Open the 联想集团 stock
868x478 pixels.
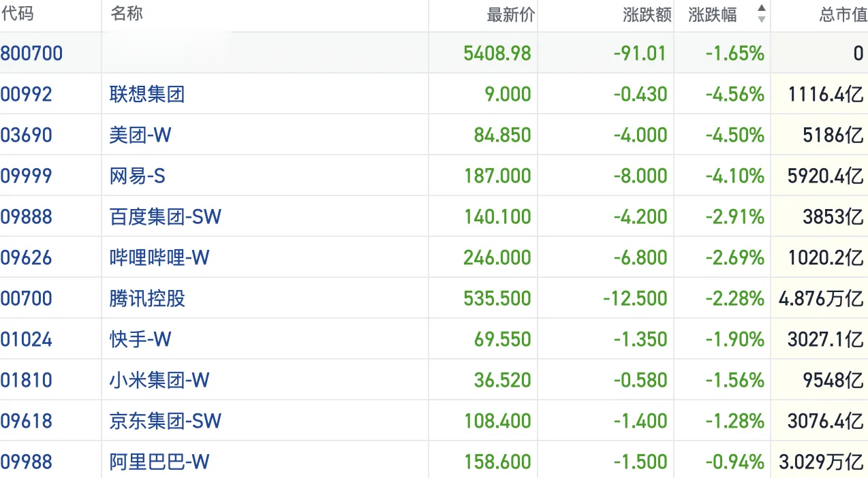click(x=147, y=94)
